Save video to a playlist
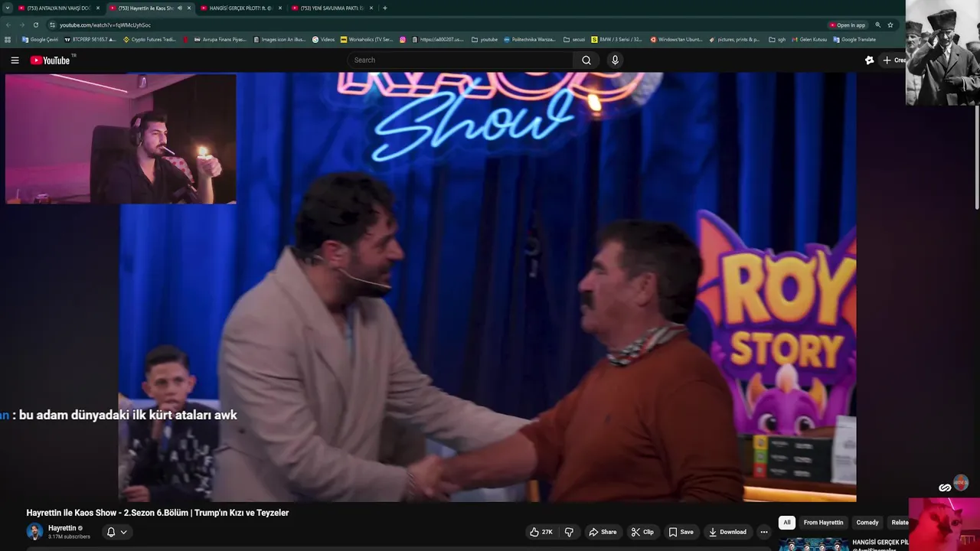980x551 pixels. click(681, 532)
